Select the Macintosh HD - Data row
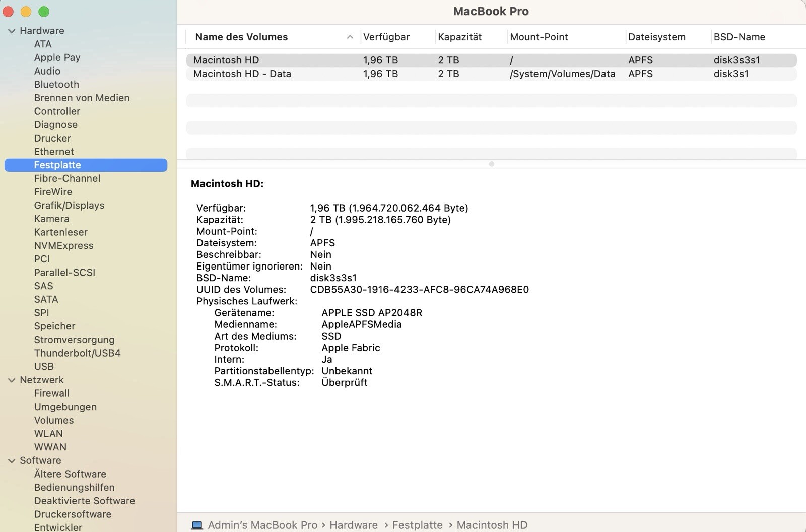The height and width of the screenshot is (532, 806). click(x=491, y=74)
